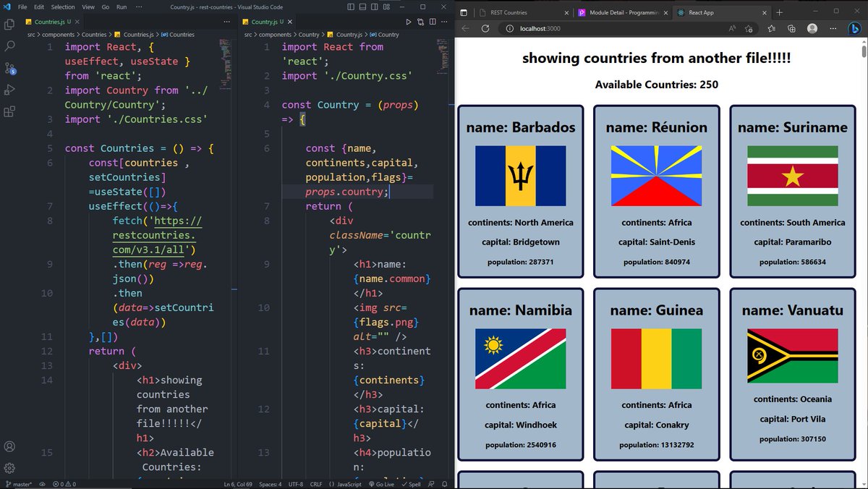Run the Country.js file with play icon
The image size is (868, 489).
tap(409, 22)
